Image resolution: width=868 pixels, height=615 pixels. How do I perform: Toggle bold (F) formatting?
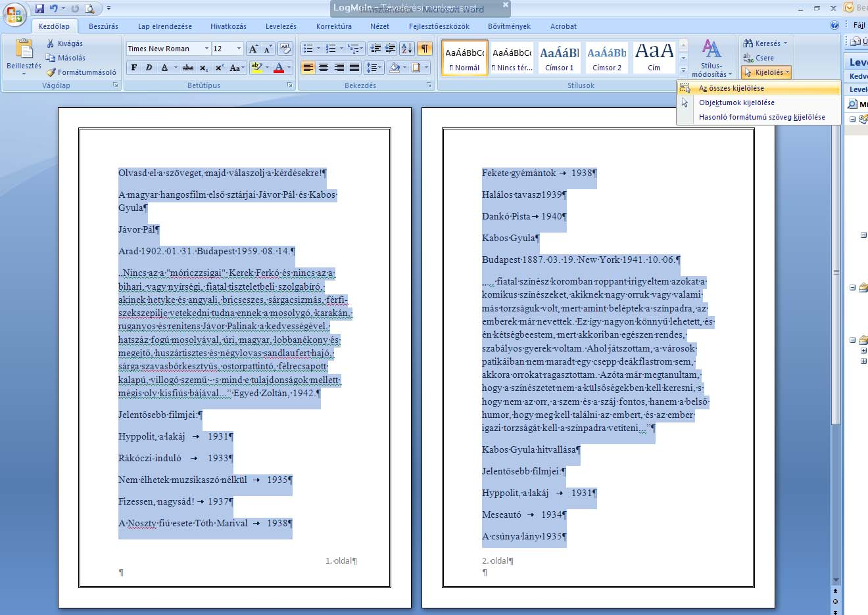coord(134,68)
